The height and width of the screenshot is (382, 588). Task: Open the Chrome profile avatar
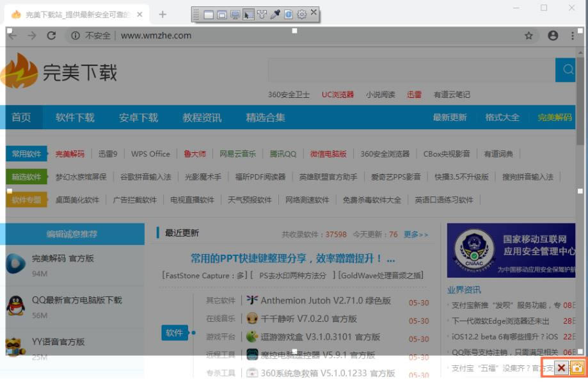tap(553, 36)
